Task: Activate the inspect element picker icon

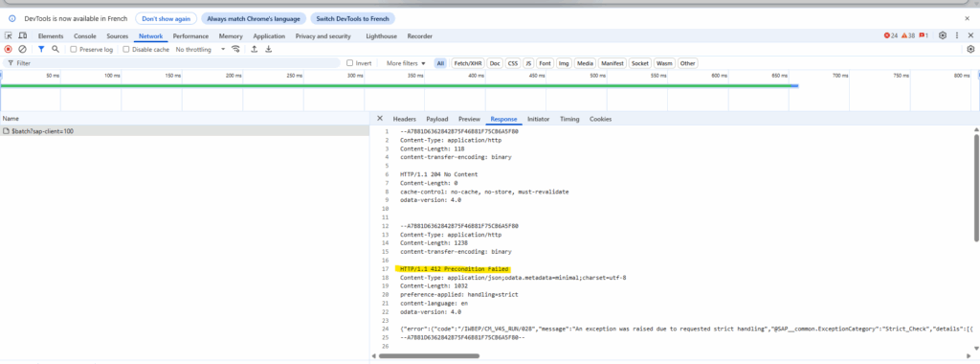Action: click(x=9, y=36)
